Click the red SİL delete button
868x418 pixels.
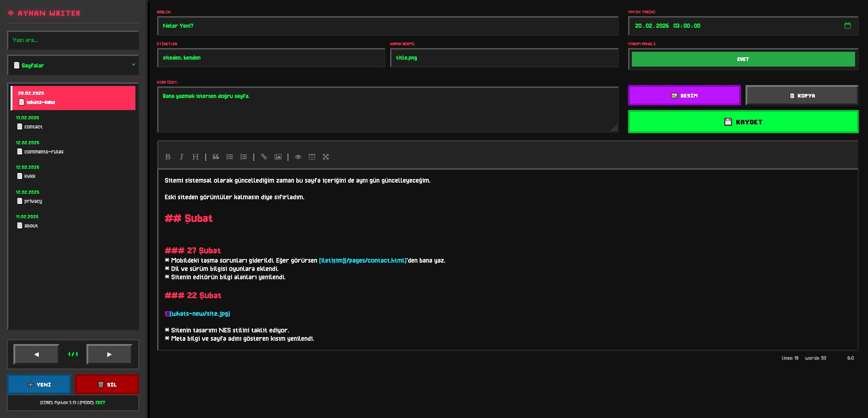[107, 385]
